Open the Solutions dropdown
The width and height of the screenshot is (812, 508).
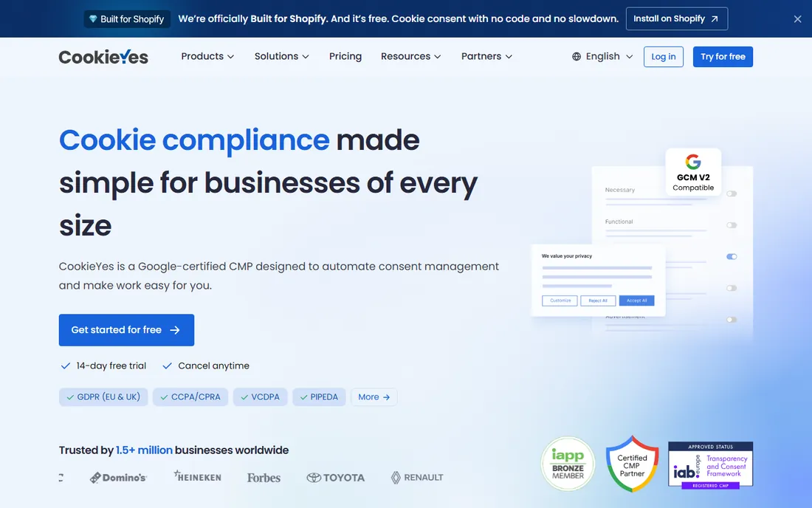pos(282,56)
